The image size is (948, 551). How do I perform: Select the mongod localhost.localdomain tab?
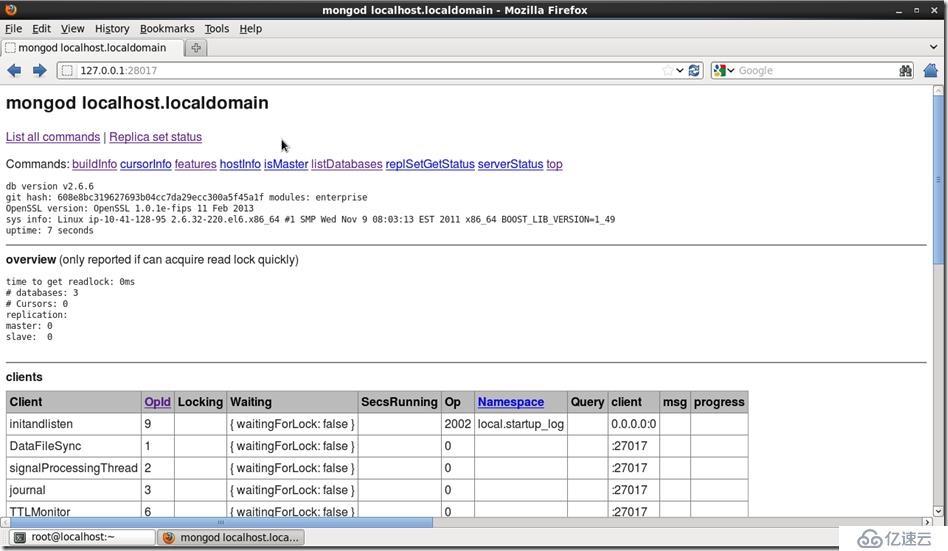tap(92, 48)
